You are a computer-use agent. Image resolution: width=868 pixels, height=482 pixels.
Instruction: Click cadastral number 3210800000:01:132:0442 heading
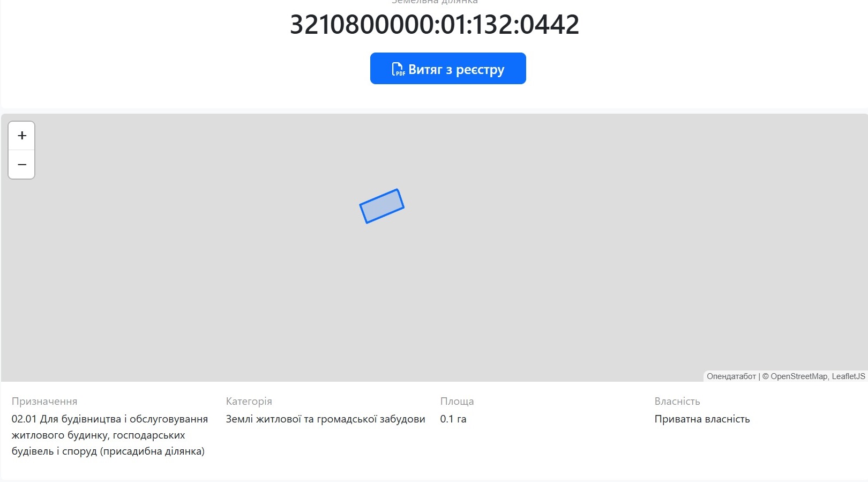point(435,25)
